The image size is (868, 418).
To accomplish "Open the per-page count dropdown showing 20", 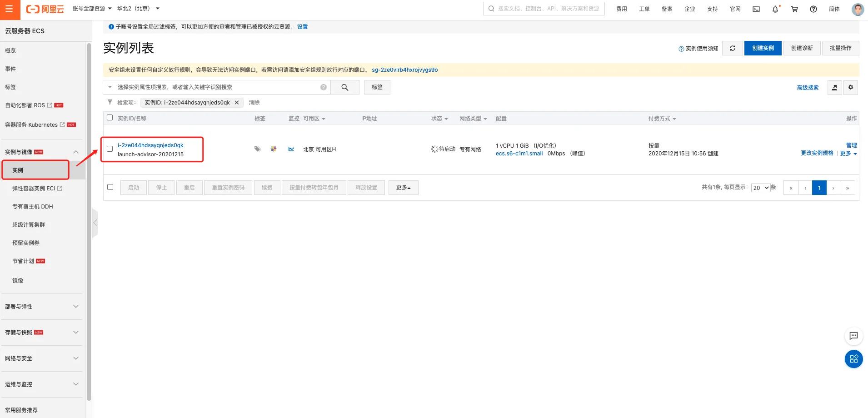I will (760, 188).
